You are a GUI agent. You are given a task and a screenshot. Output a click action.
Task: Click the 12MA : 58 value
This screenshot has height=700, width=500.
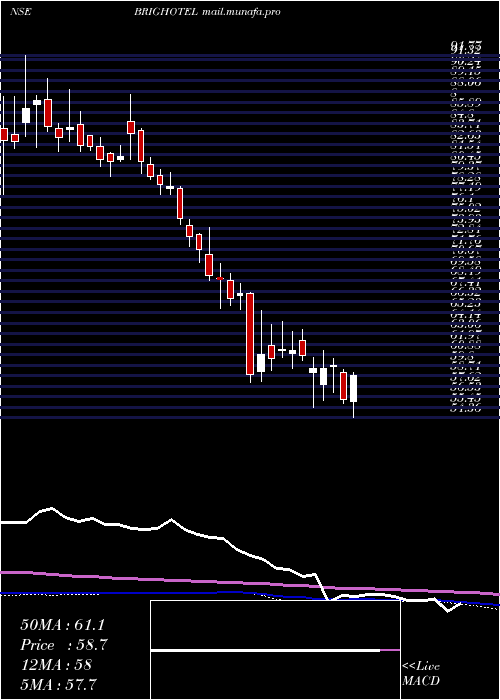click(56, 664)
